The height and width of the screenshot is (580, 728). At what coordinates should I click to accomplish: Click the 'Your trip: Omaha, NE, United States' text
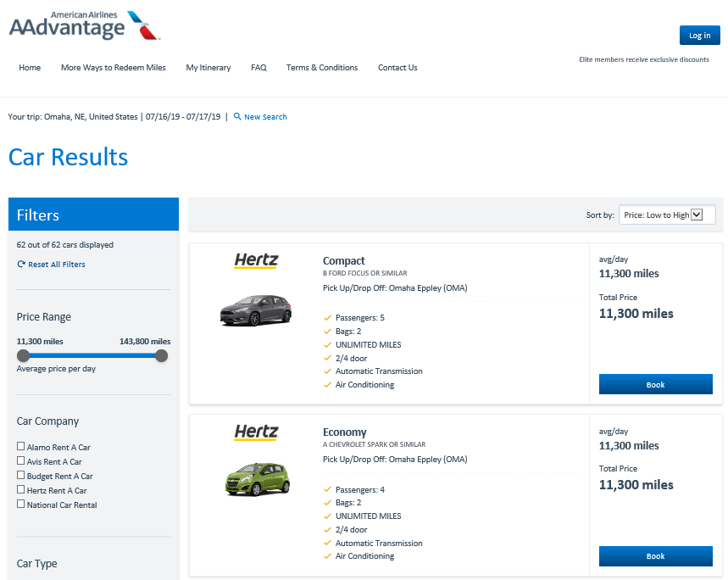click(x=73, y=116)
